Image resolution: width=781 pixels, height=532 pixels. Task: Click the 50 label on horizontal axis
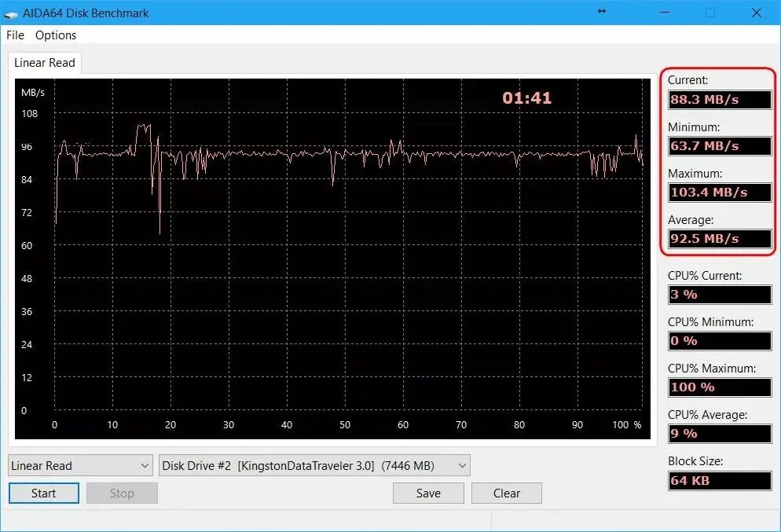click(x=345, y=425)
